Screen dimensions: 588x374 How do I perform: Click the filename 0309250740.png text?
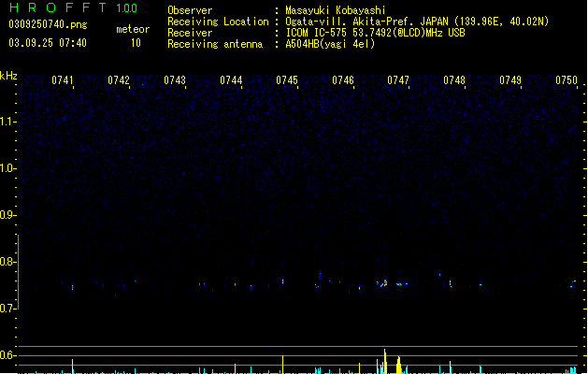coord(48,24)
